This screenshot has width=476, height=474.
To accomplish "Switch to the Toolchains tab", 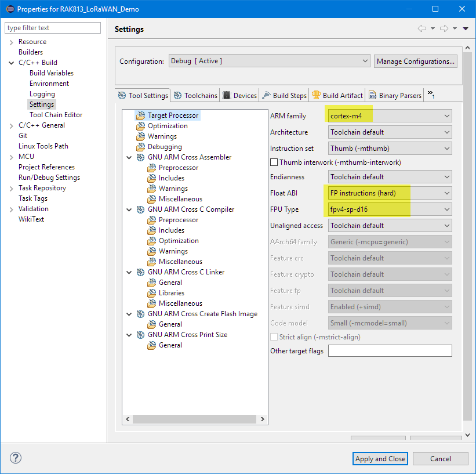I will coord(196,96).
